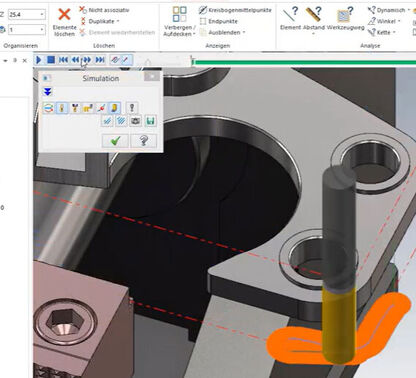The width and height of the screenshot is (416, 378).
Task: Open the side panel options arrow
Action: [x=5, y=61]
